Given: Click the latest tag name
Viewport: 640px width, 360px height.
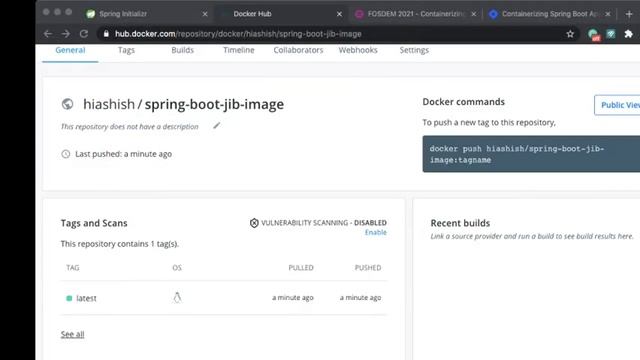Looking at the screenshot, I should (87, 298).
